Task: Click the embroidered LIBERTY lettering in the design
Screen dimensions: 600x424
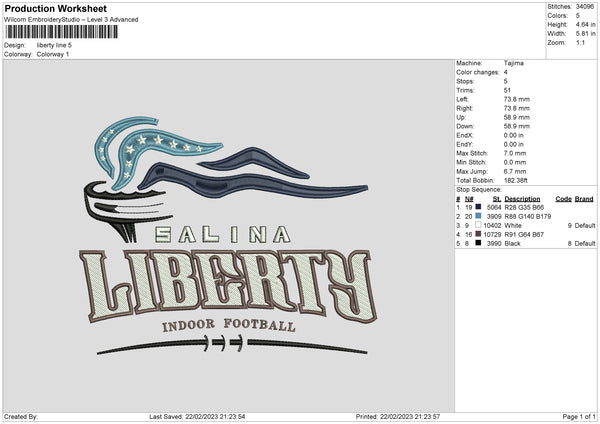Action: (228, 286)
